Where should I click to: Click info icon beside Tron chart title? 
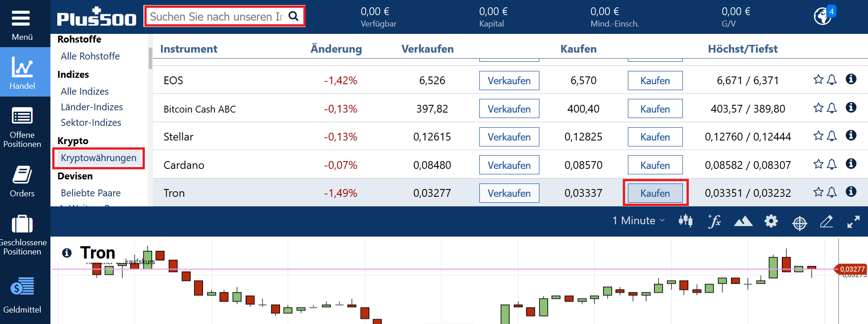(67, 253)
